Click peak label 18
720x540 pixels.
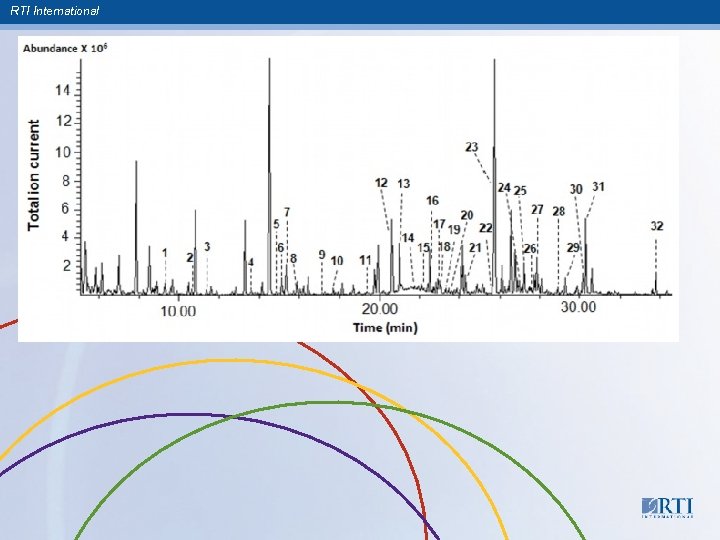444,247
